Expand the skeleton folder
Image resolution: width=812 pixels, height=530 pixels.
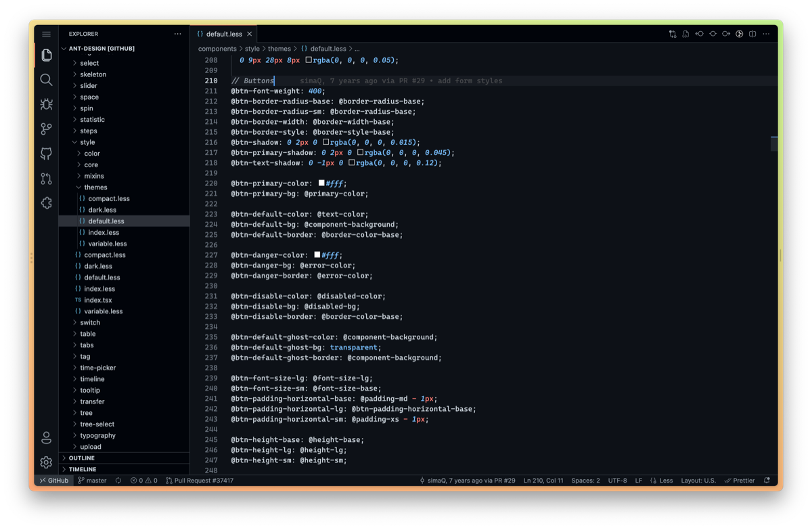[124, 74]
